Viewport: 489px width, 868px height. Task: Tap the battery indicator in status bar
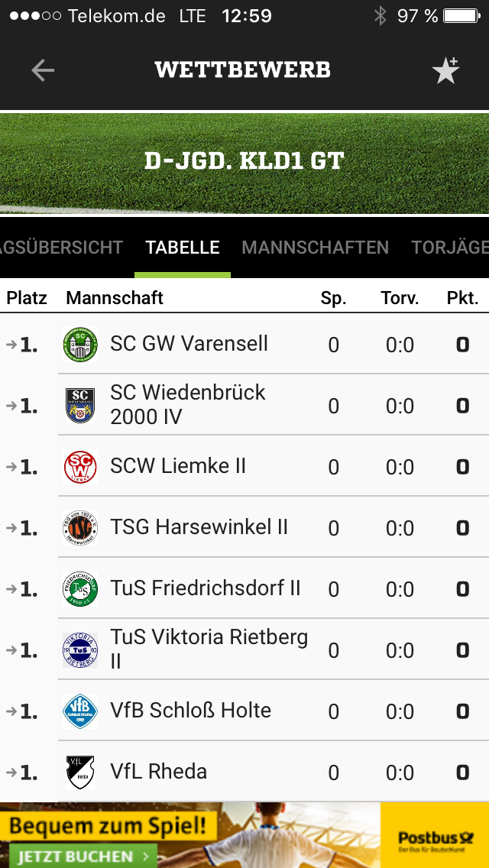coord(461,16)
